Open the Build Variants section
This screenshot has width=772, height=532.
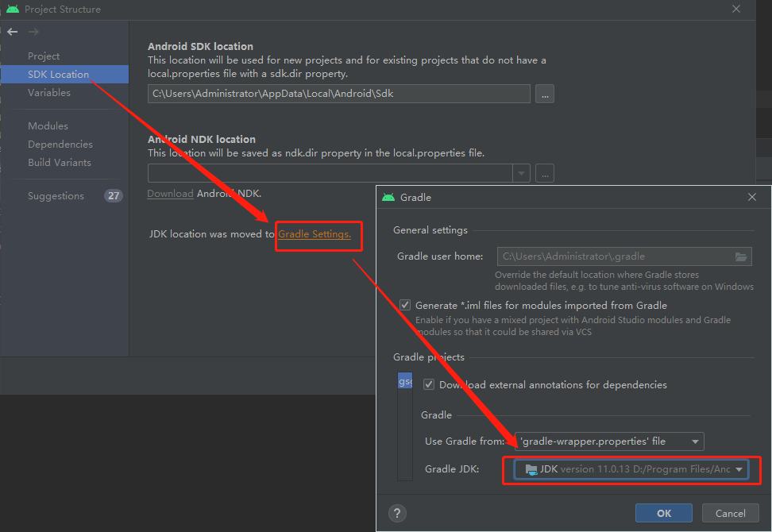60,163
